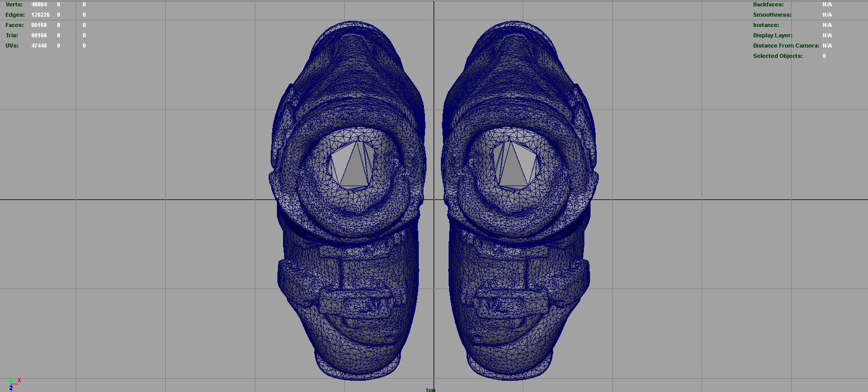Click the Verts count value 40084
Image resolution: width=868 pixels, height=392 pixels.
click(x=39, y=5)
